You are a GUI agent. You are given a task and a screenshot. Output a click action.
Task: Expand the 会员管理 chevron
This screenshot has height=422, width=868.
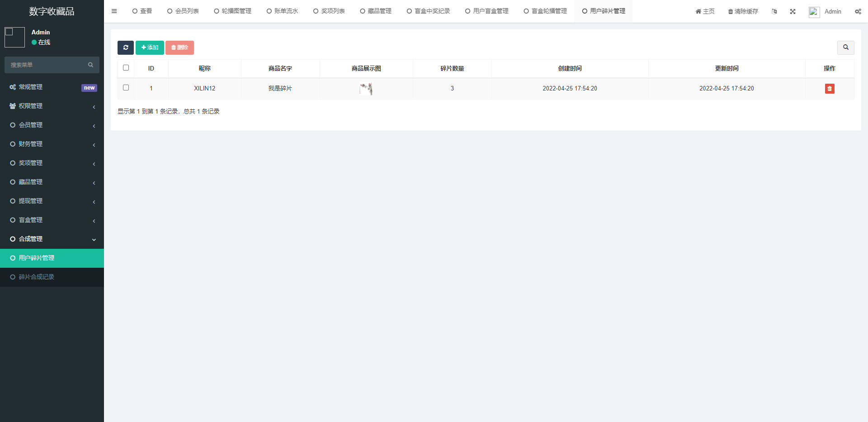tap(94, 126)
